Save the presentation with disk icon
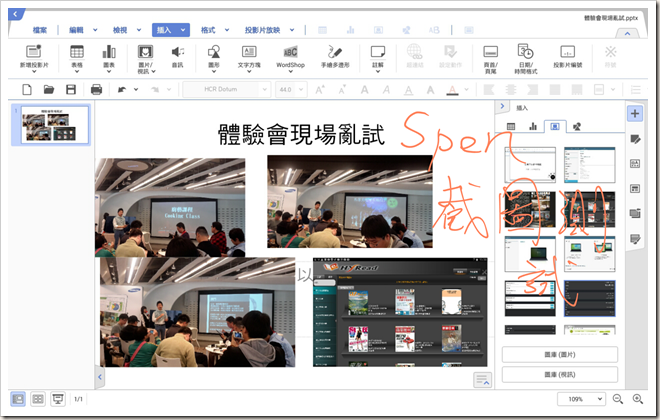 [71, 89]
